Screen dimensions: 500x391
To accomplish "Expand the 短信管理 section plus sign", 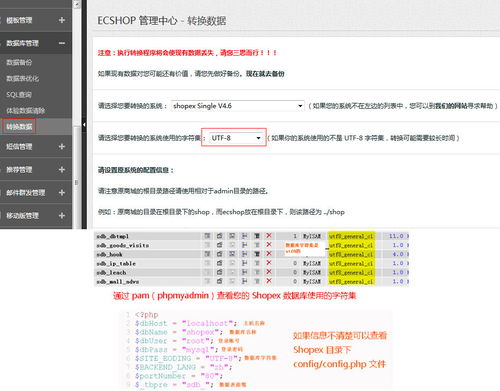I will tap(62, 146).
